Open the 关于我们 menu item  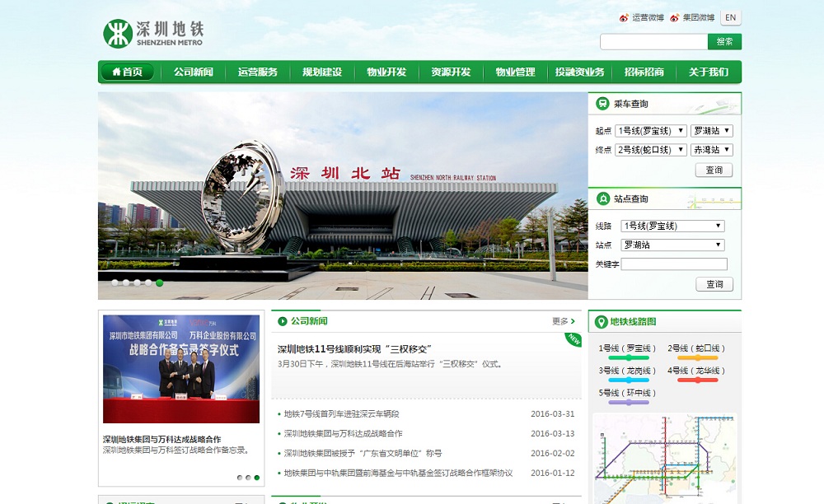[x=709, y=72]
